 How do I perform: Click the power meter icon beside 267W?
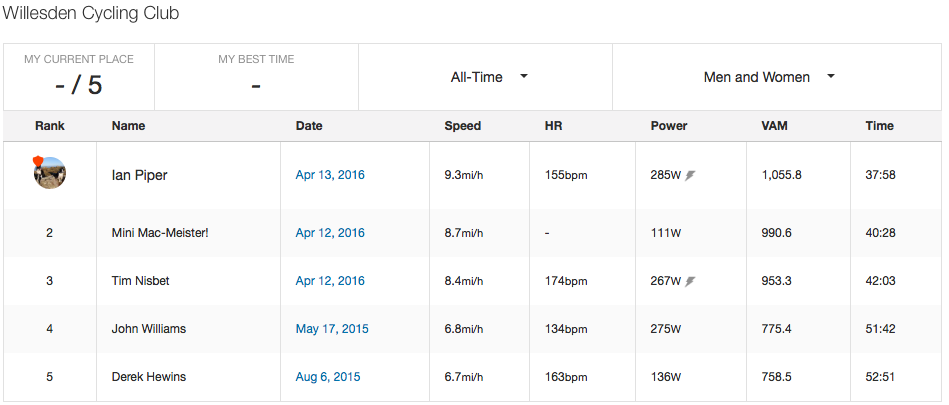tap(690, 282)
